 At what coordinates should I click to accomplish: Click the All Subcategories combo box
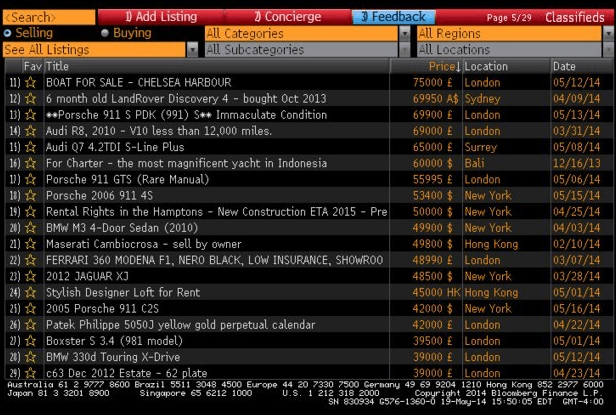point(301,50)
